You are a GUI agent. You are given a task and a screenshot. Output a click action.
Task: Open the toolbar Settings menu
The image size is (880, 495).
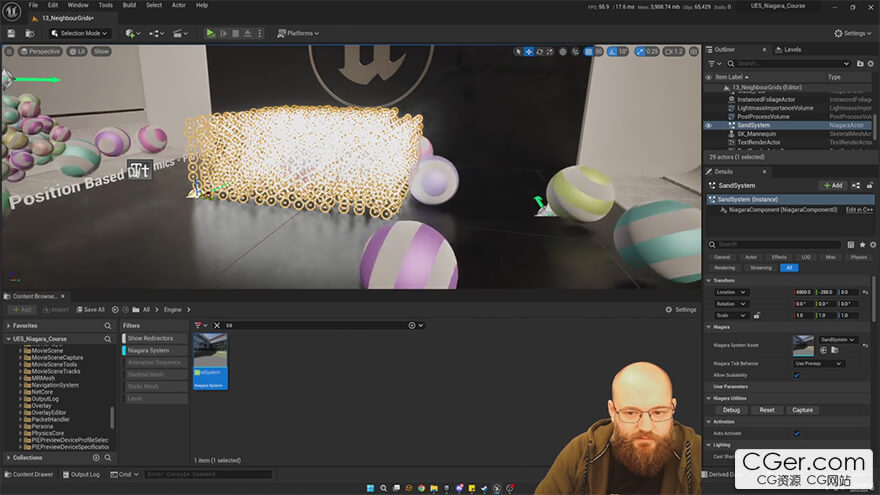click(x=852, y=34)
